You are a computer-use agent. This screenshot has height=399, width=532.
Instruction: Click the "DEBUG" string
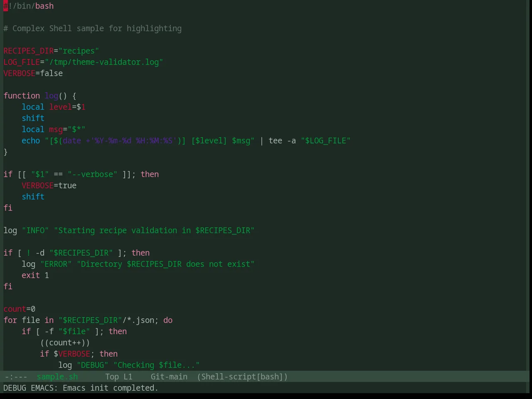(x=93, y=365)
